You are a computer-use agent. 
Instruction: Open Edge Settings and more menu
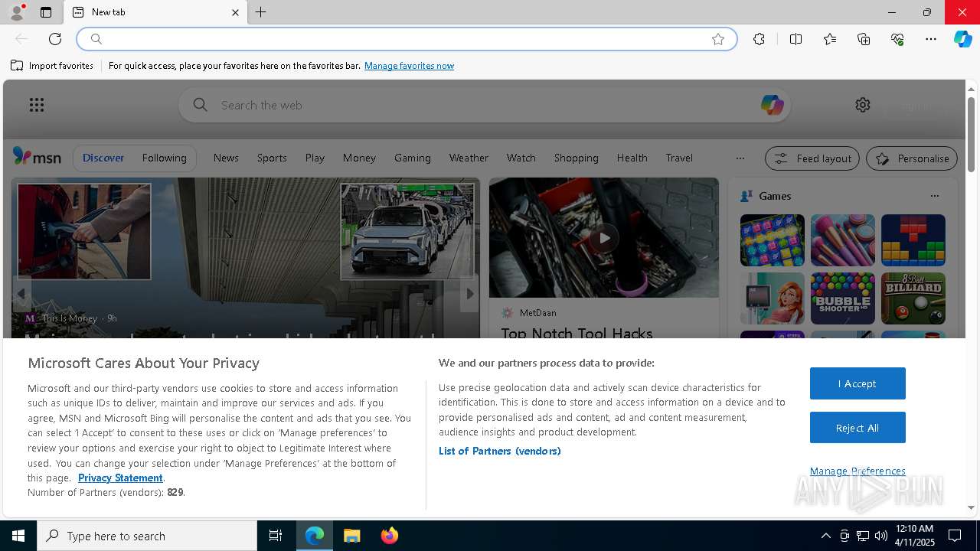931,39
